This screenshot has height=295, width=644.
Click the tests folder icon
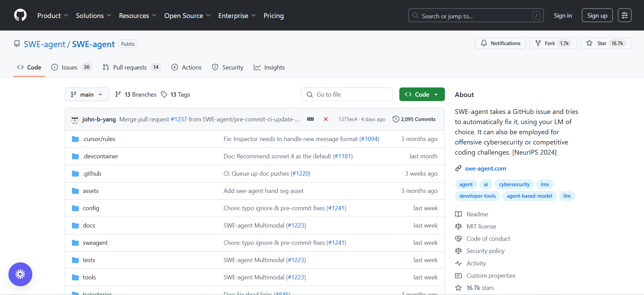75,260
